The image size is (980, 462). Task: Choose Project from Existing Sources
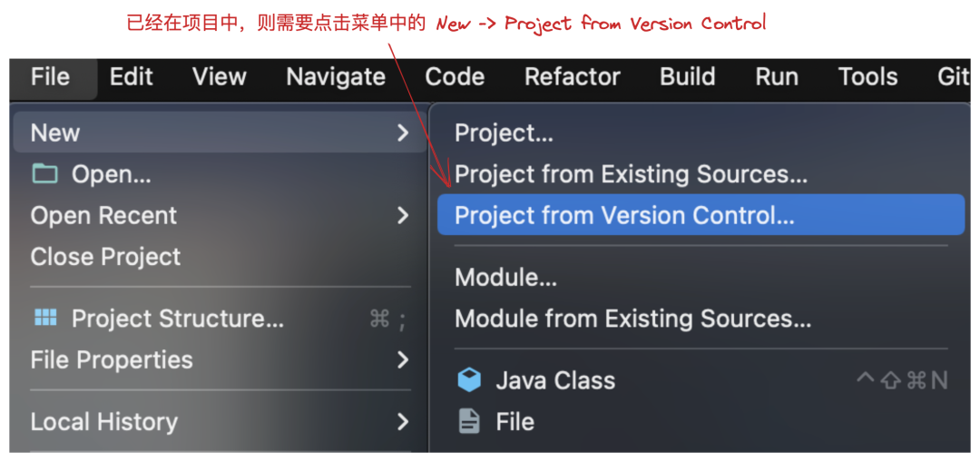tap(631, 174)
